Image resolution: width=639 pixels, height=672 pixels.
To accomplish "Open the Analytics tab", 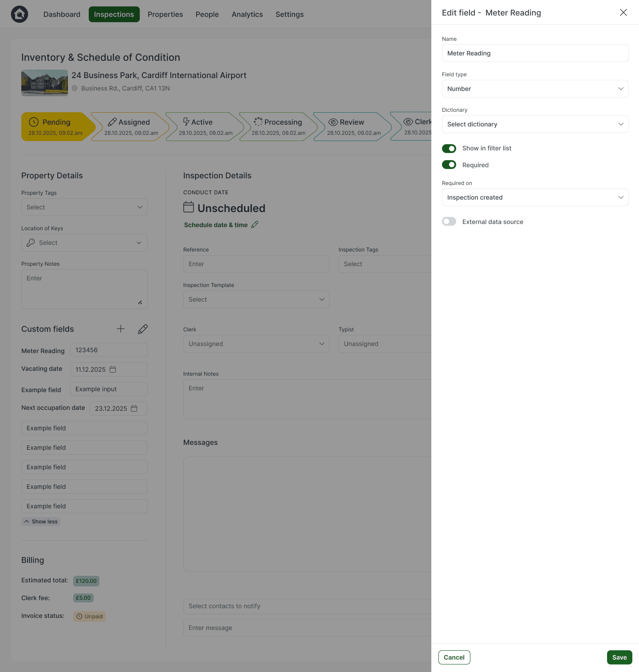I will 247,14.
